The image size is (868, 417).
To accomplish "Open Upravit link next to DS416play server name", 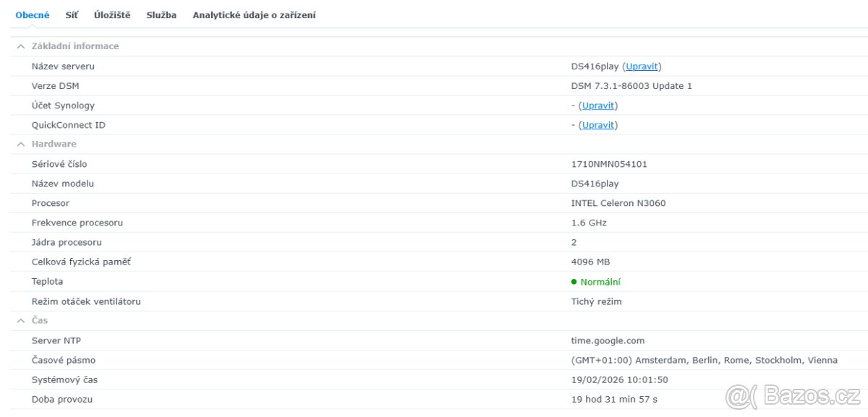I will 641,66.
